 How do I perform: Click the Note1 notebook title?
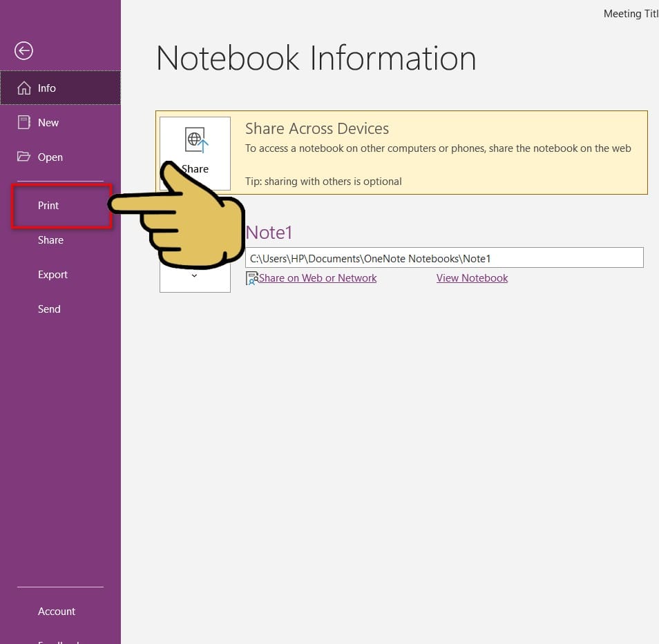click(x=269, y=233)
